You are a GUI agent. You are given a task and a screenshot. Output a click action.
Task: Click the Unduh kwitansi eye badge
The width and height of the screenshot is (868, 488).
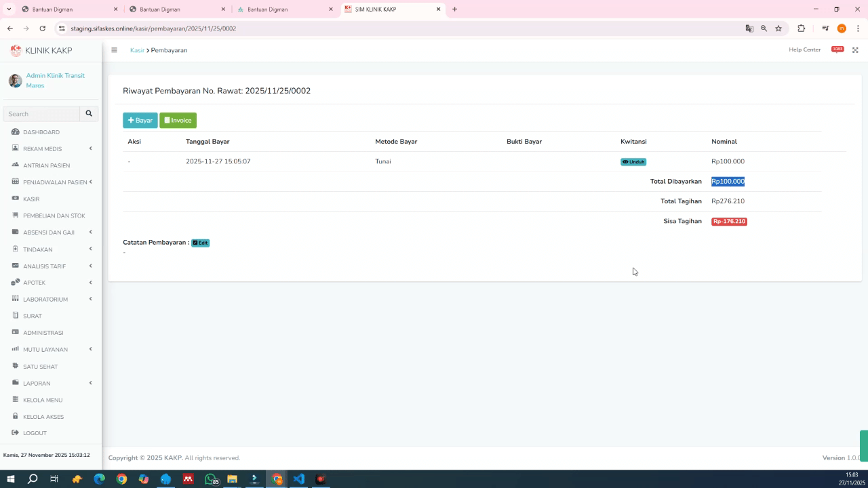coord(633,162)
